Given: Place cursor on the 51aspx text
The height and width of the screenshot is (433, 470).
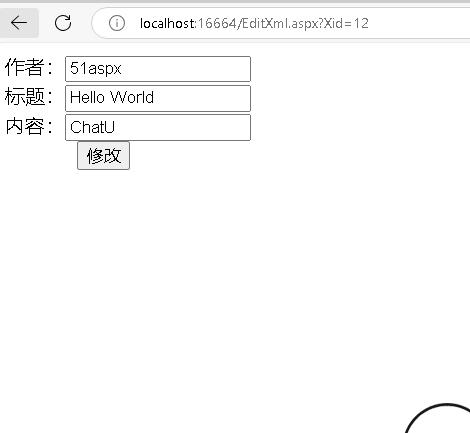Looking at the screenshot, I should (96, 69).
